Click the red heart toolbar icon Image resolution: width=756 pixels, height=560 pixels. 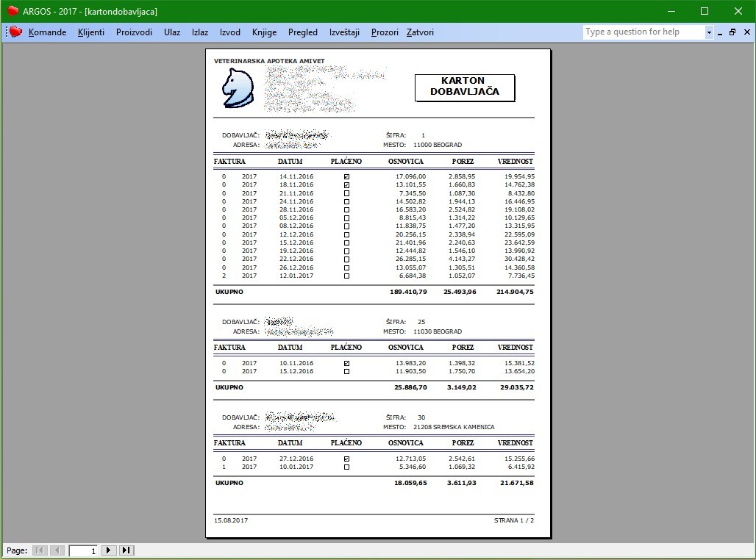pos(16,32)
